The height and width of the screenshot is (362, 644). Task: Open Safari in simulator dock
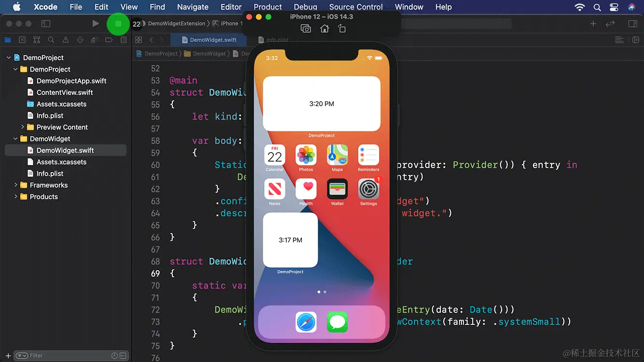[x=306, y=322]
